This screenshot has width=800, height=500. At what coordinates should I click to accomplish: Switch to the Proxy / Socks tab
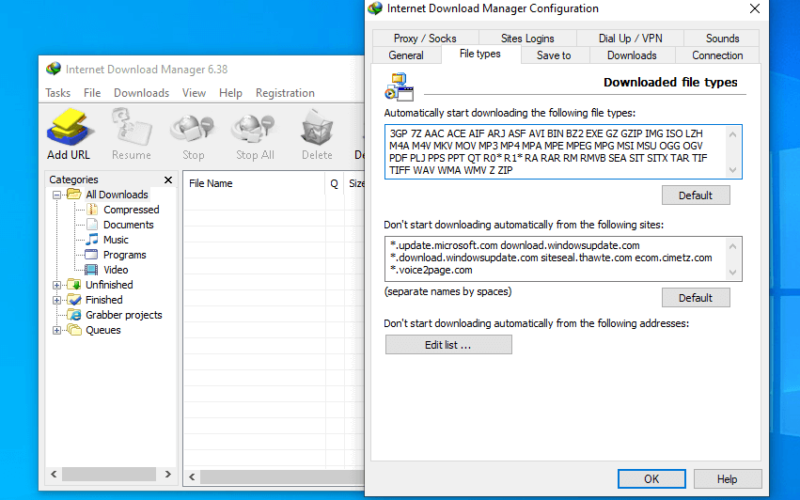tap(425, 38)
